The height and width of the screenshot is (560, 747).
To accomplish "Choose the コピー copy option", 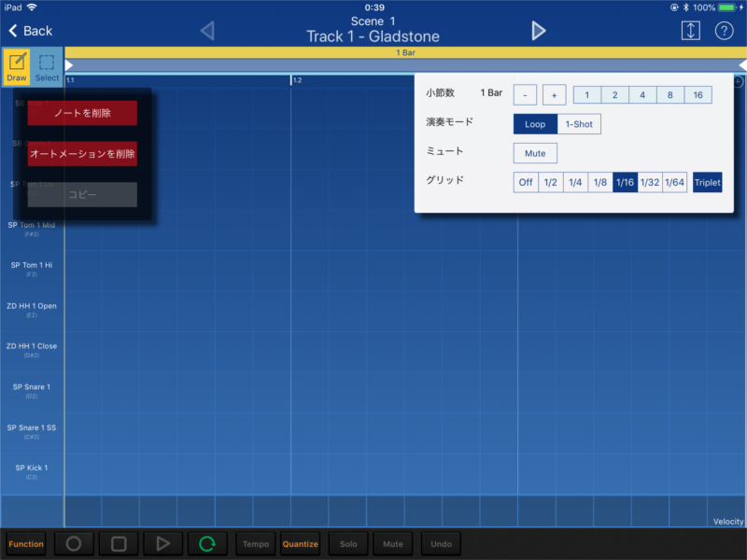I will [x=82, y=195].
